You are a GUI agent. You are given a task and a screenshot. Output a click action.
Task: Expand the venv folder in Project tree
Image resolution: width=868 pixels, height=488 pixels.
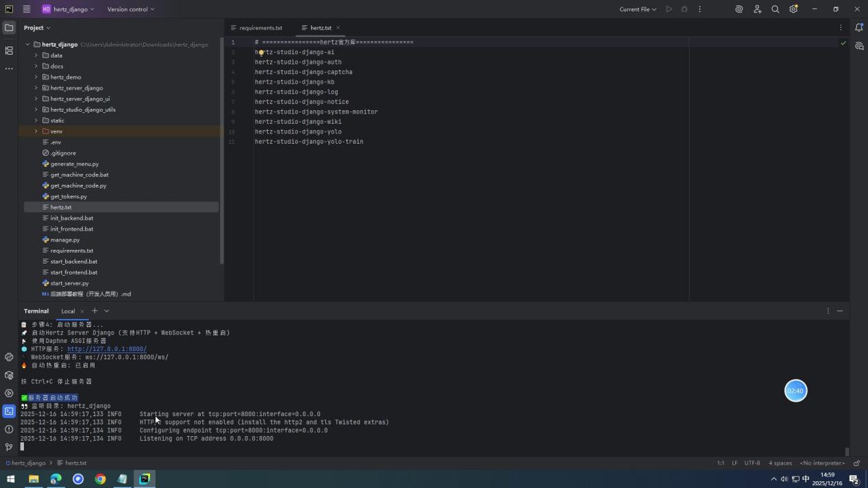point(36,131)
